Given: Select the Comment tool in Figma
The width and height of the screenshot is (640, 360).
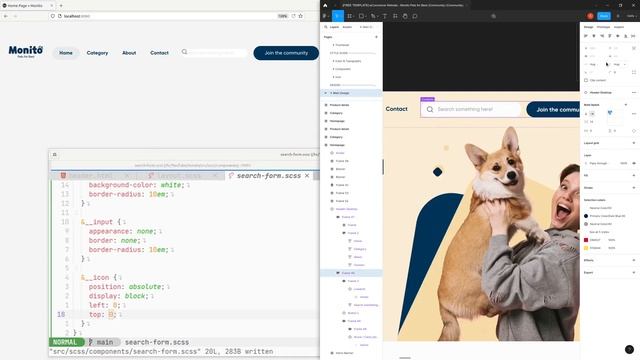Looking at the screenshot, I should 415,16.
